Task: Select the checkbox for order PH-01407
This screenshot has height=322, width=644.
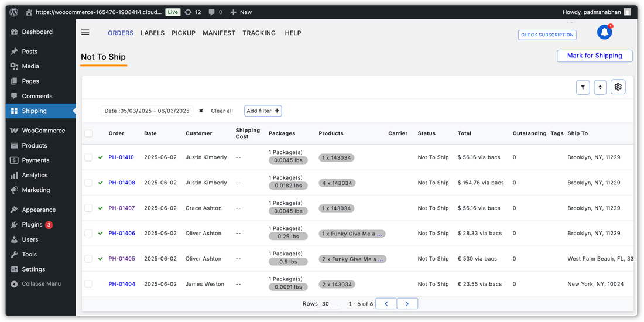Action: [88, 208]
